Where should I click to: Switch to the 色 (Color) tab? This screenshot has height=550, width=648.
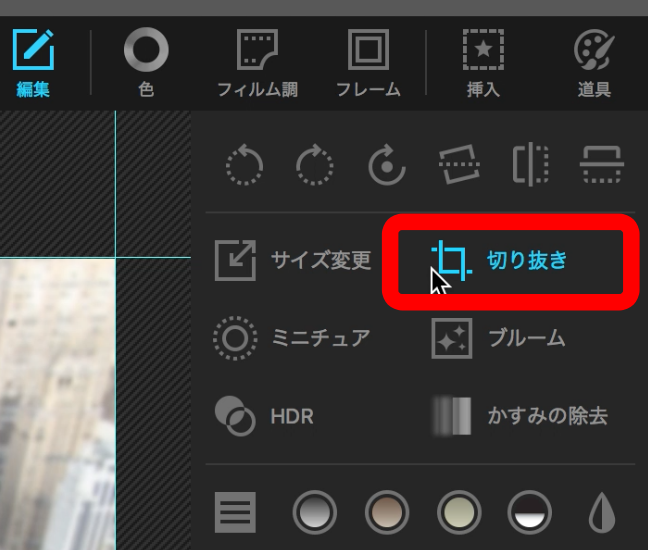click(146, 63)
